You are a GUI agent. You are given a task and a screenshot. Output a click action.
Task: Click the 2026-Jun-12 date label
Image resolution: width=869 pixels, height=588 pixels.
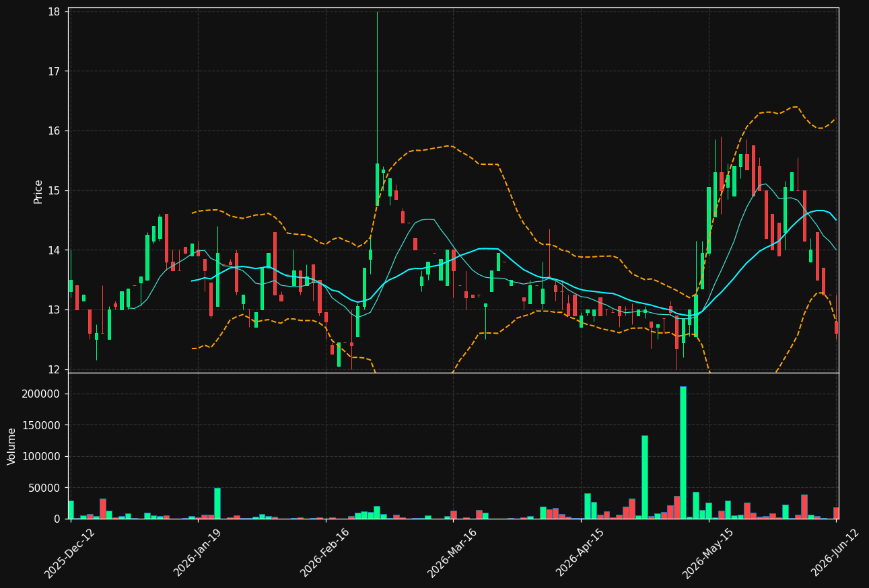point(835,553)
